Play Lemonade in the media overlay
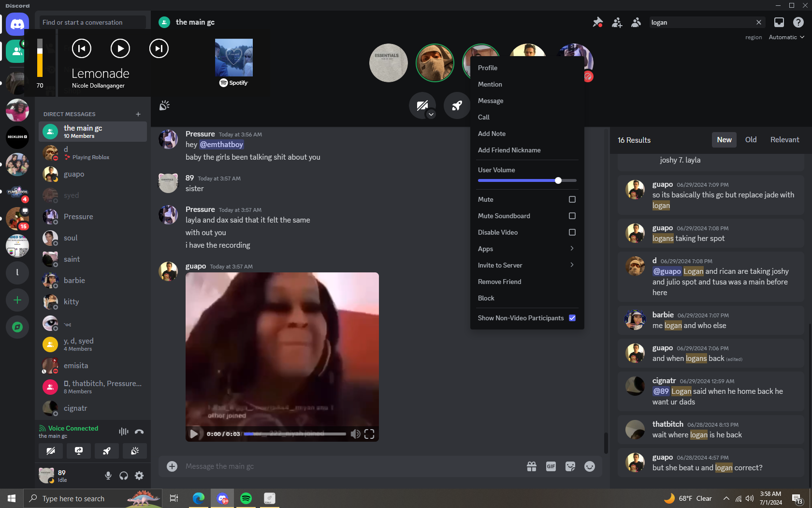This screenshot has width=812, height=508. click(x=120, y=48)
